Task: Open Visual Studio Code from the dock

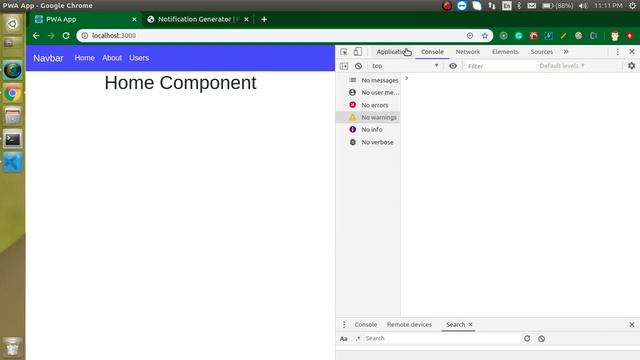Action: click(x=13, y=162)
